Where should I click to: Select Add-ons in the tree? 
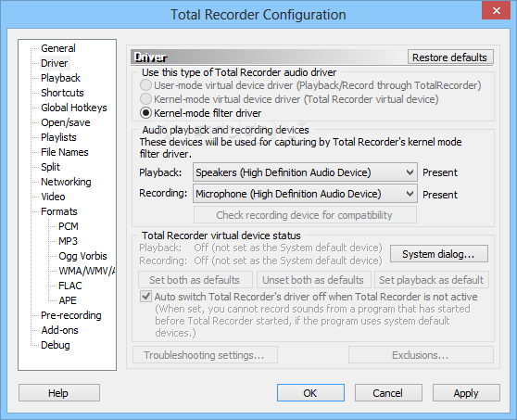coord(59,331)
